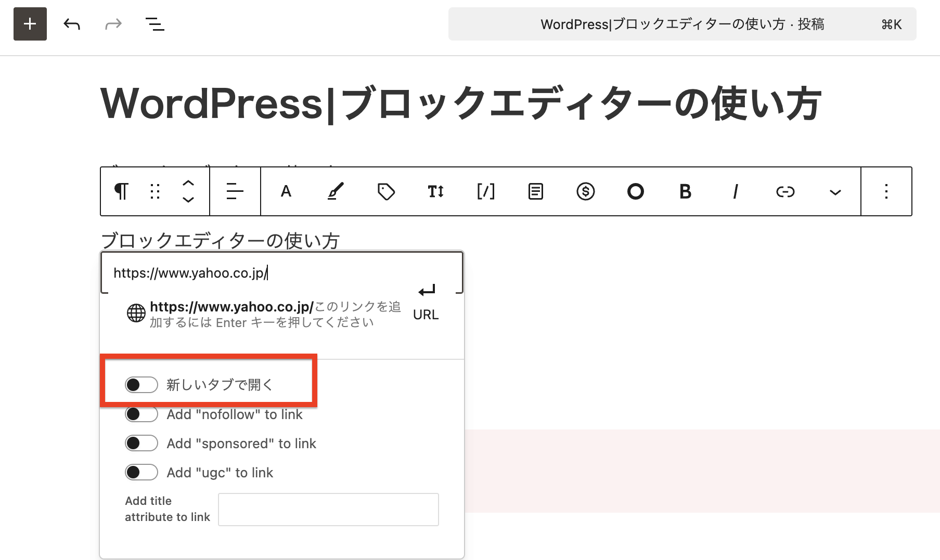Click the dollar sign circle icon

pos(586,191)
